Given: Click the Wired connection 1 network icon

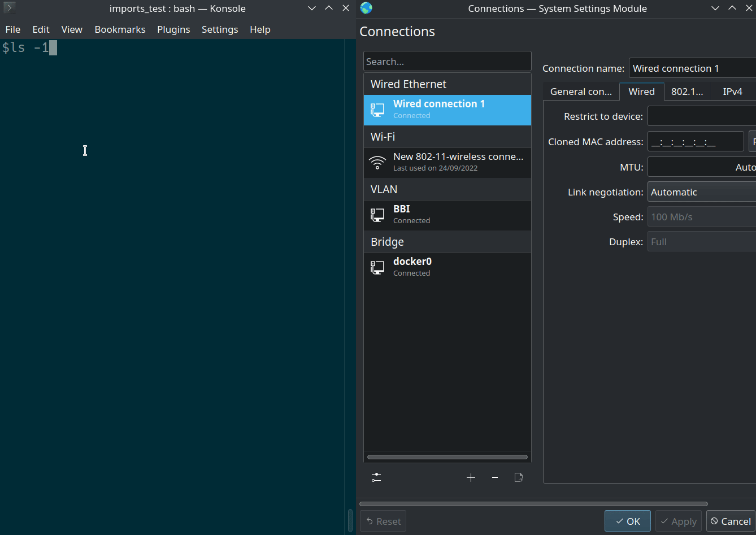Looking at the screenshot, I should (377, 110).
